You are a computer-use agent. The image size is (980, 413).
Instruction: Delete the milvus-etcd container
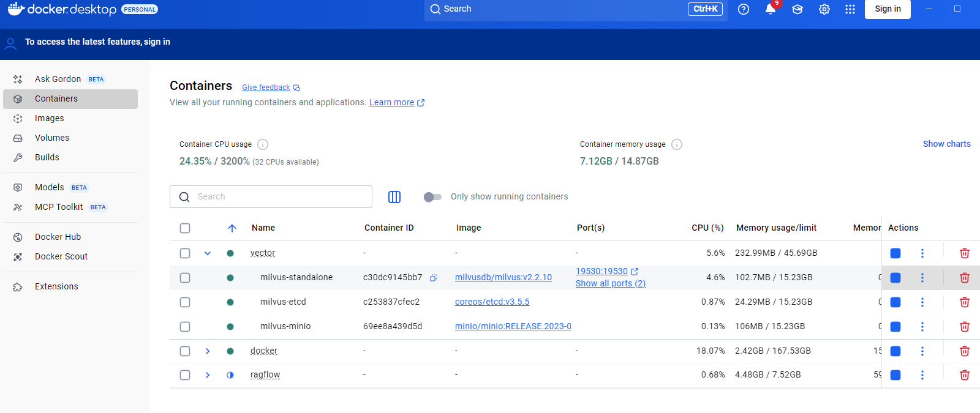click(x=965, y=302)
